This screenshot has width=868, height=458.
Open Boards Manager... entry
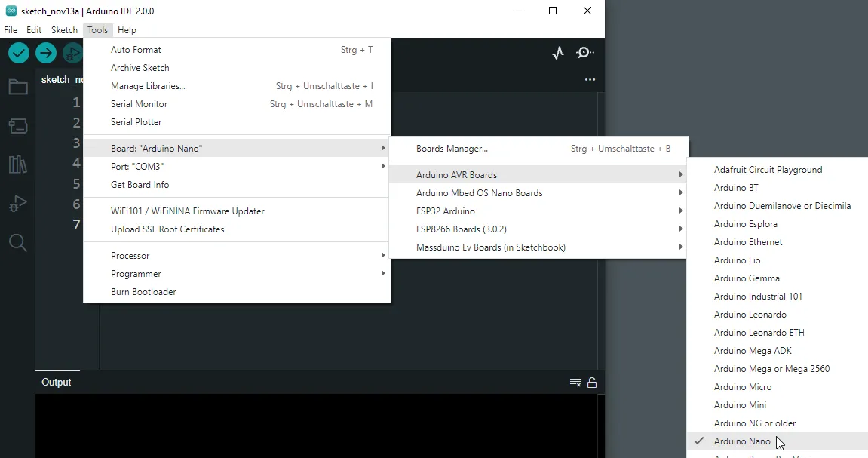[x=452, y=149]
